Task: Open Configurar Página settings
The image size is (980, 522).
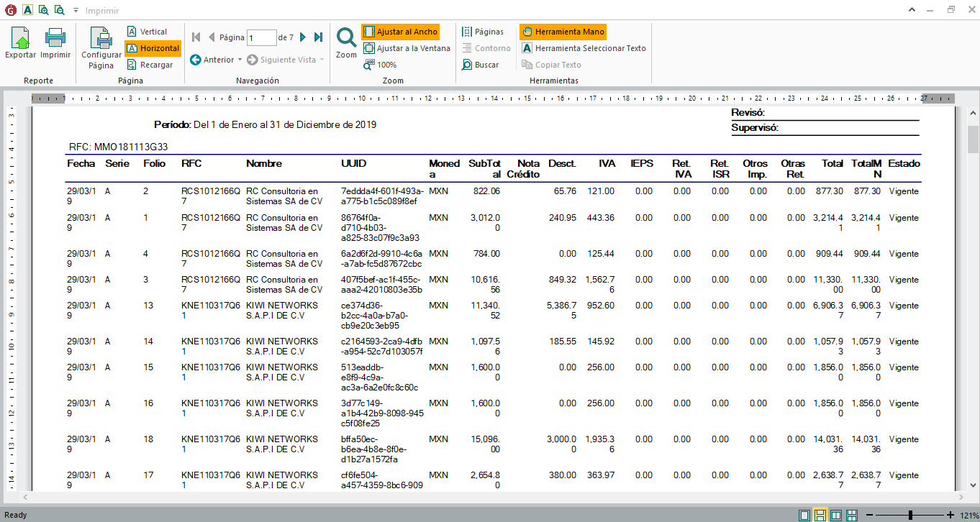Action: pyautogui.click(x=101, y=48)
